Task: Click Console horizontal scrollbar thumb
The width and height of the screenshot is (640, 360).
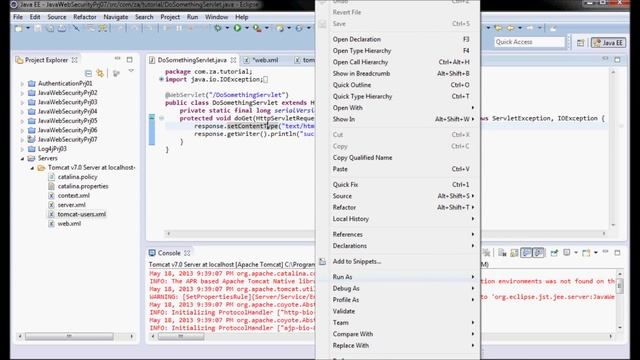Action: (x=181, y=336)
